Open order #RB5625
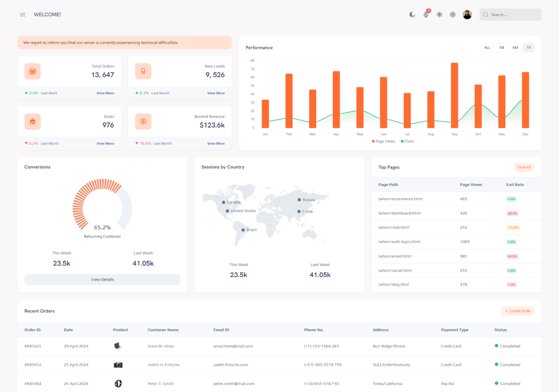The image size is (559, 392). (33, 346)
